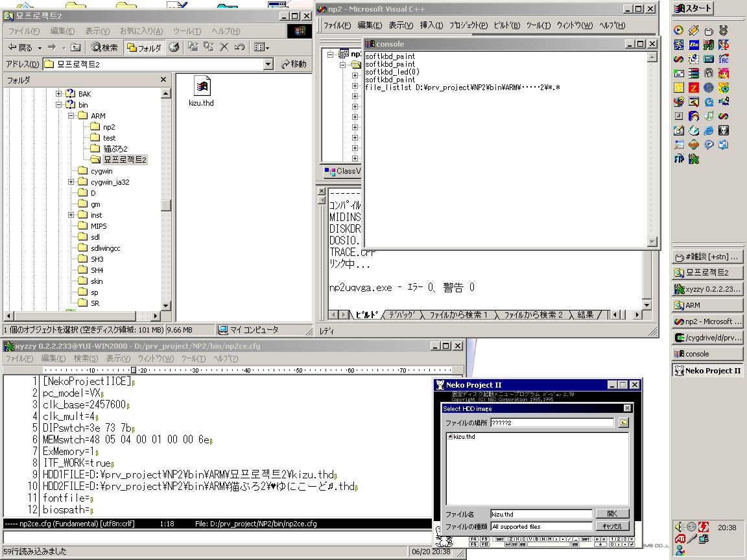The width and height of the screenshot is (747, 560).
Task: Collapse the ARM folder in the tree
Action: (x=71, y=116)
